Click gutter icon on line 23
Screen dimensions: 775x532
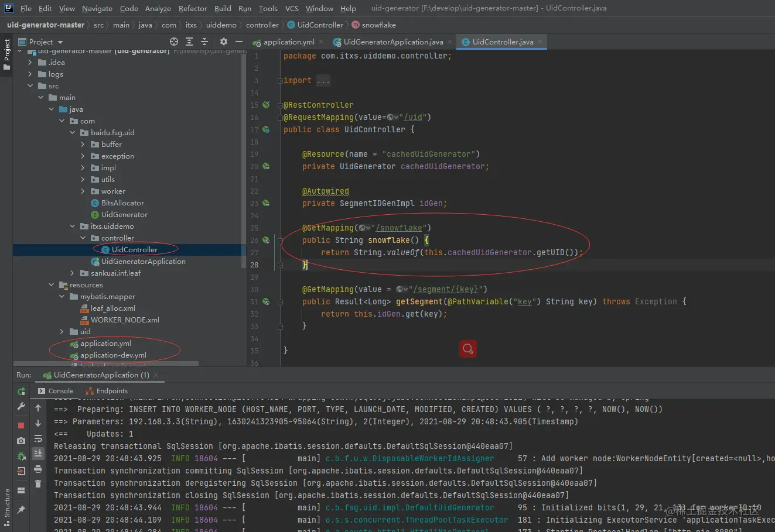pyautogui.click(x=266, y=203)
